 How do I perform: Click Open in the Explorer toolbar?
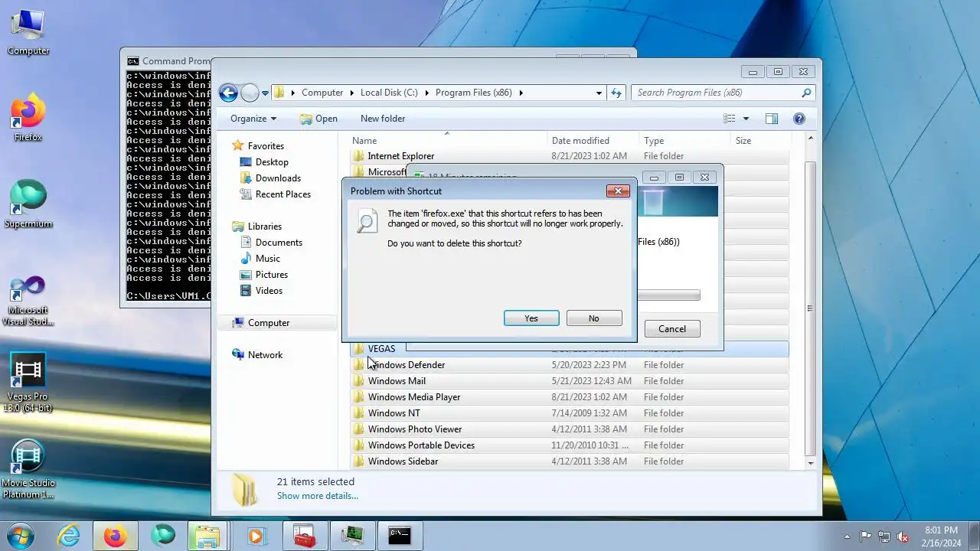click(318, 119)
